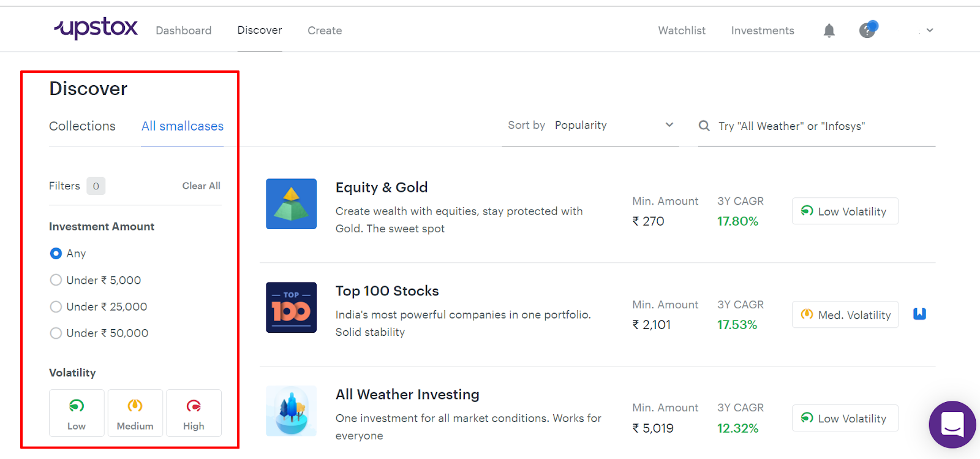The height and width of the screenshot is (459, 980).
Task: Open the account menu chevron
Action: [x=929, y=30]
